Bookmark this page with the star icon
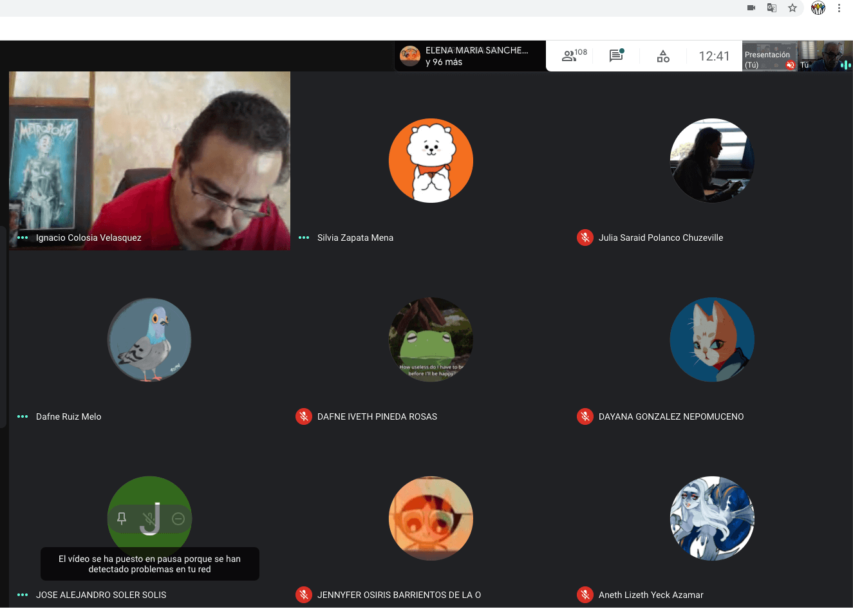Screen dimensions: 853x616 click(x=792, y=8)
